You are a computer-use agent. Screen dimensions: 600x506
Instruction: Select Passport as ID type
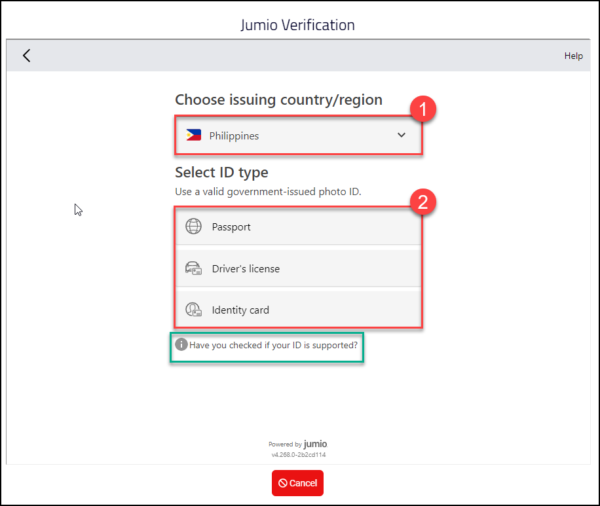pos(298,227)
